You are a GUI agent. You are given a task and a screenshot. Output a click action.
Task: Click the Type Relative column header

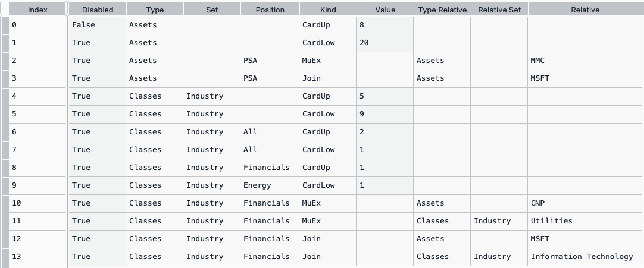point(442,9)
